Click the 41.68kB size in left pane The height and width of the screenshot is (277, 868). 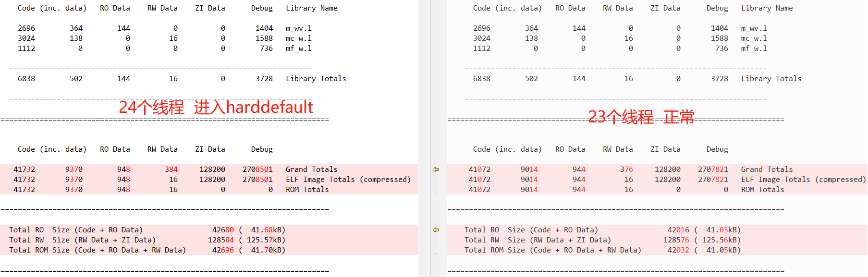[266, 230]
